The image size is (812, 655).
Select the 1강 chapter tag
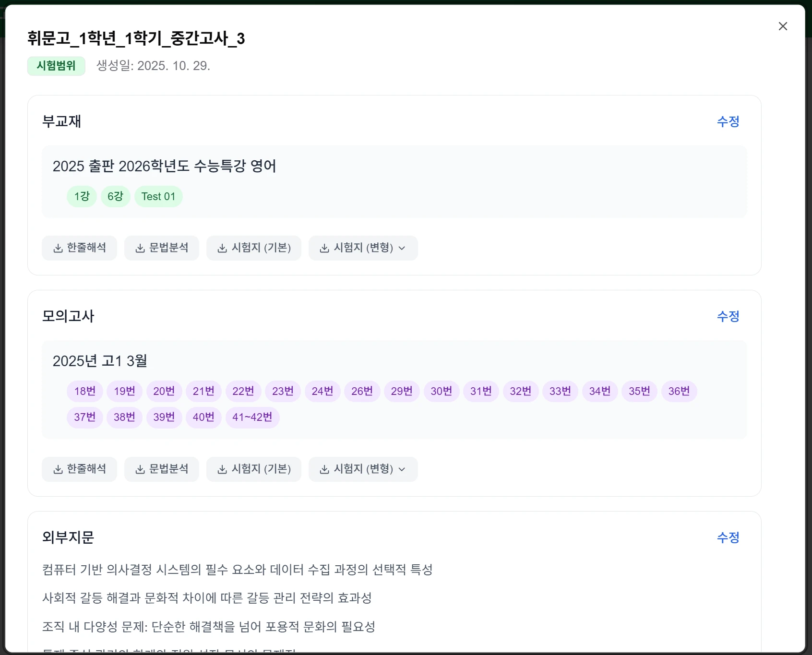point(82,196)
